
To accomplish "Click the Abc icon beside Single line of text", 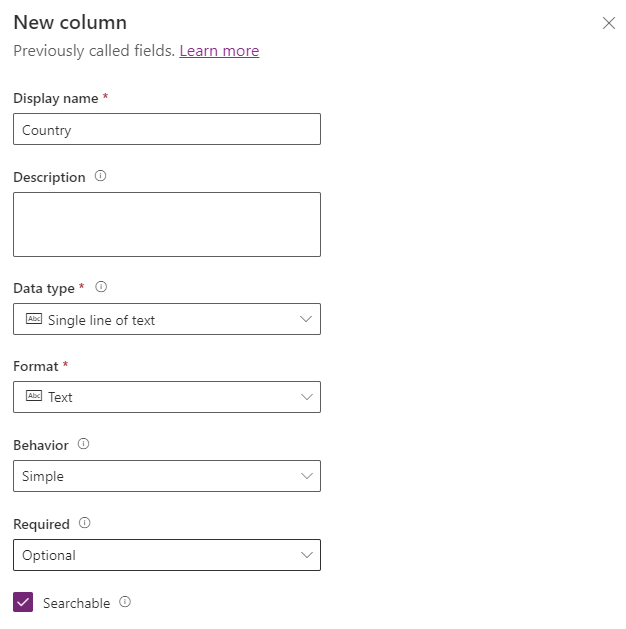I will coord(34,319).
